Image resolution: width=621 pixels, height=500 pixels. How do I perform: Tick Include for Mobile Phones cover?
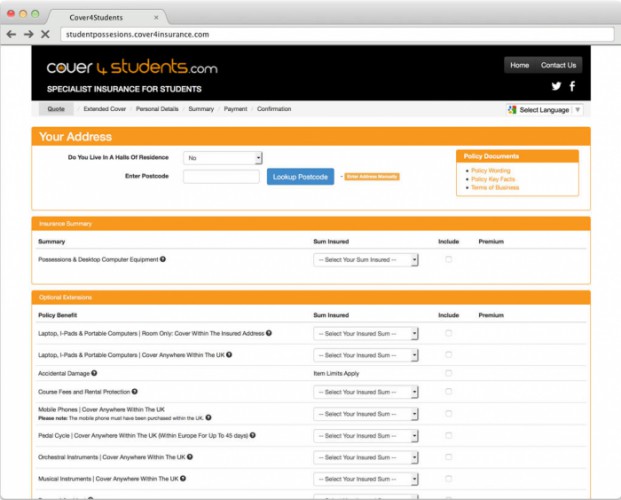pyautogui.click(x=448, y=413)
